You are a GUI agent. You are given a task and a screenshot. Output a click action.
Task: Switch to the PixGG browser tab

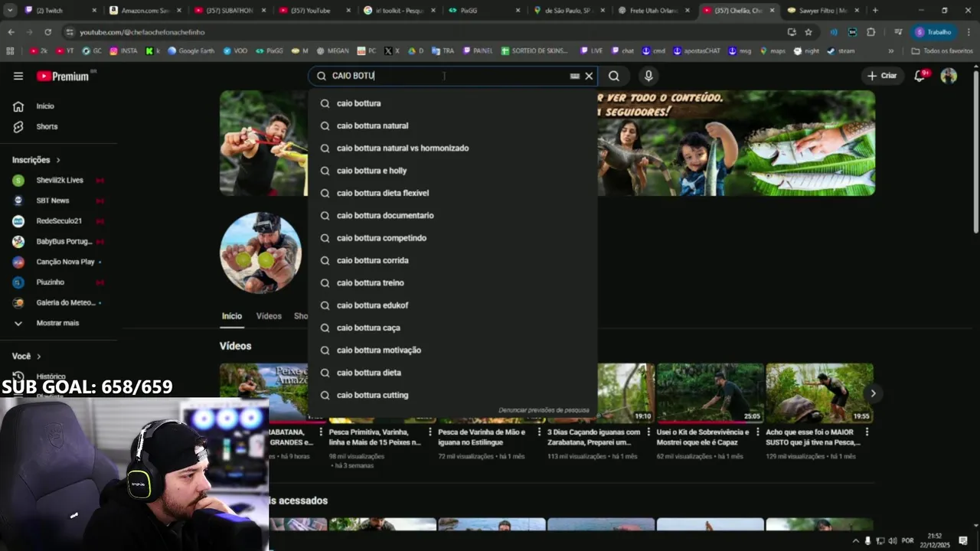pyautogui.click(x=483, y=11)
